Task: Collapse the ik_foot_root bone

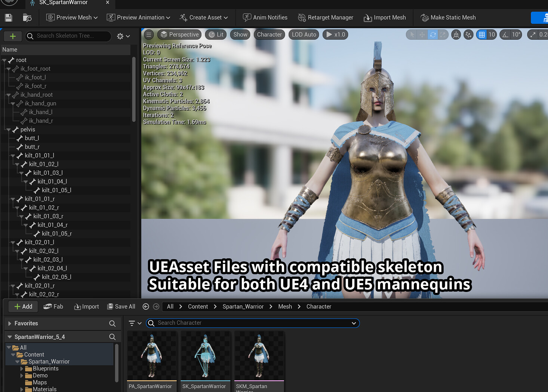Action: 9,69
